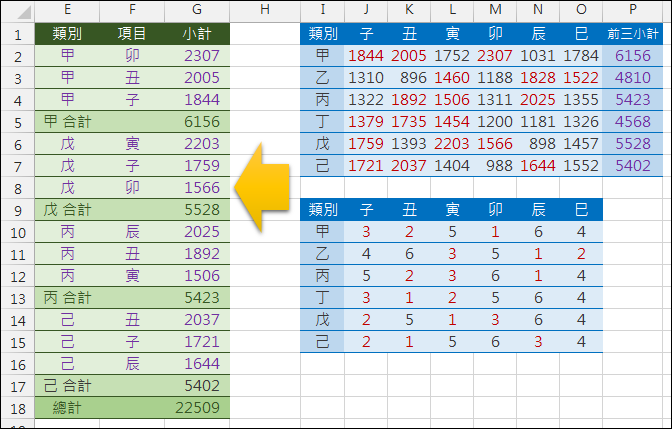Click value 1752 in row 甲

452,56
